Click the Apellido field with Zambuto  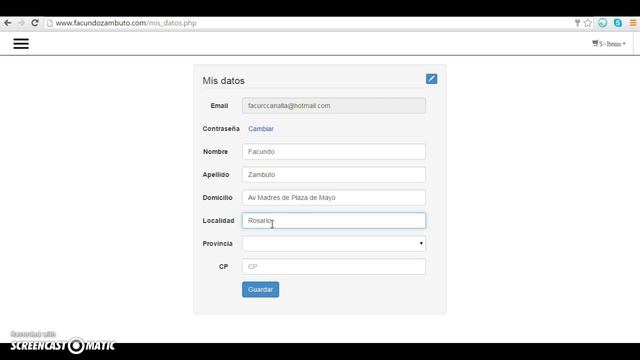(x=334, y=175)
